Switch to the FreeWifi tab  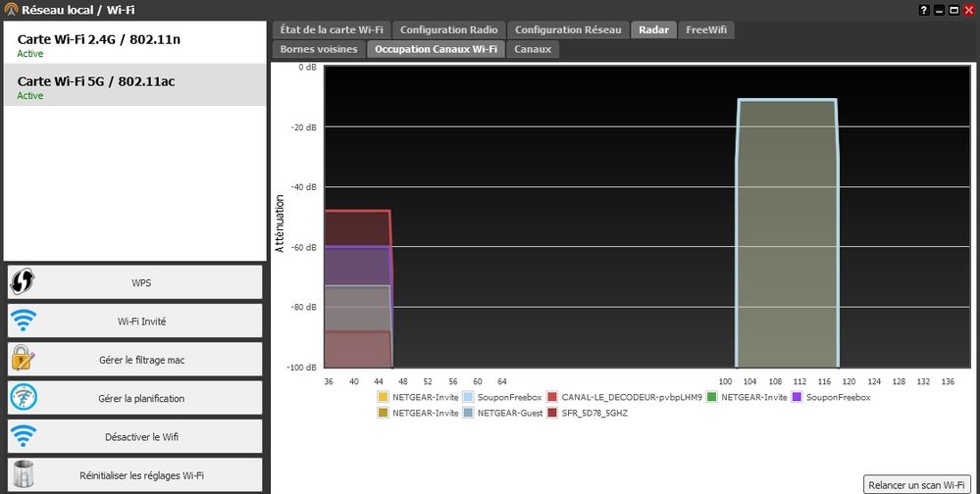point(706,30)
